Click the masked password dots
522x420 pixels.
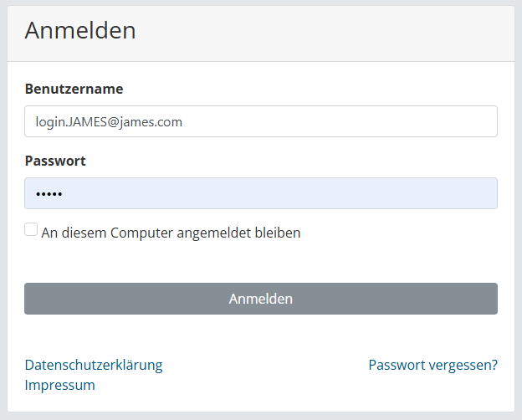point(49,194)
